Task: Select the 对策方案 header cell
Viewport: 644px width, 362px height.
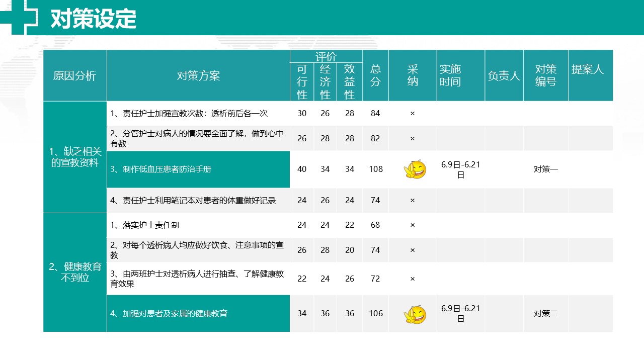Action: pyautogui.click(x=198, y=76)
